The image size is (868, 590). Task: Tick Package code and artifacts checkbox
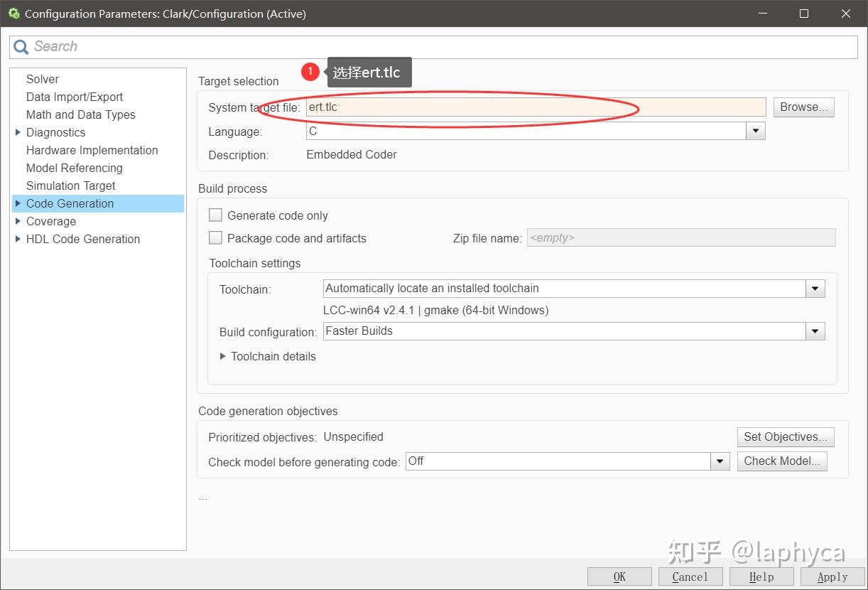coord(215,238)
